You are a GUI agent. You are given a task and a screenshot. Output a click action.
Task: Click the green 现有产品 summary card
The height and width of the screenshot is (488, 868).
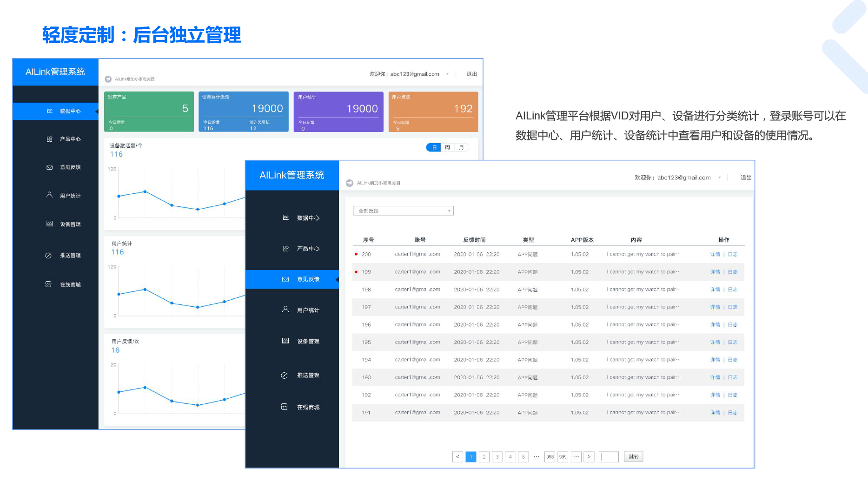[x=149, y=112]
